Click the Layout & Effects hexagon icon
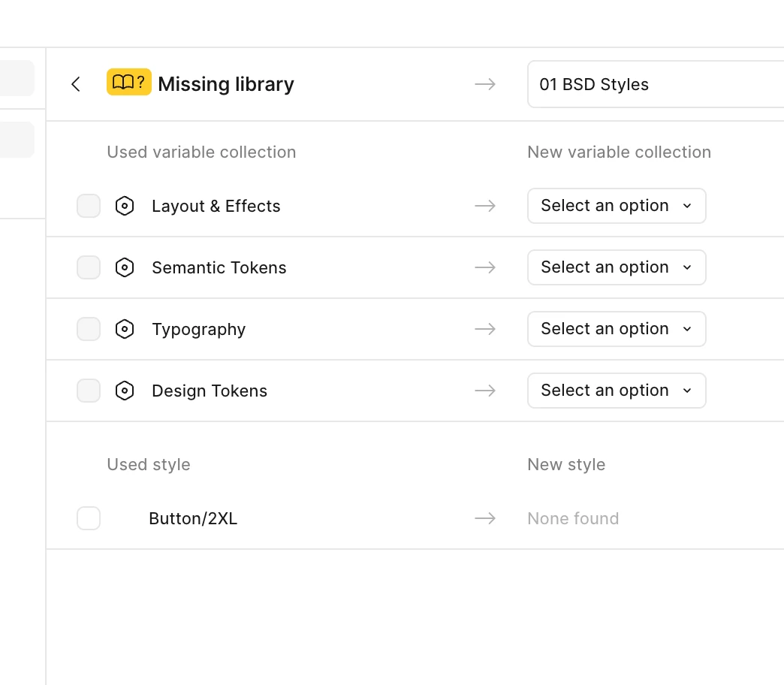 pyautogui.click(x=125, y=206)
